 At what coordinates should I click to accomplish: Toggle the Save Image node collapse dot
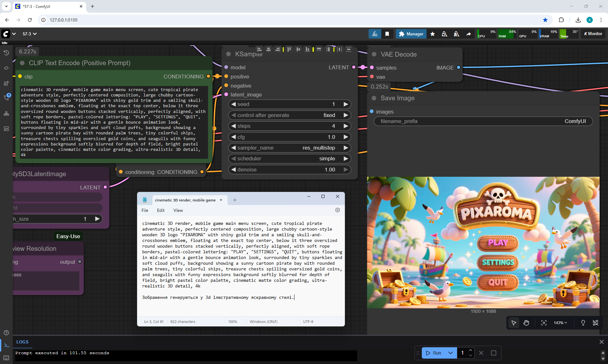374,98
